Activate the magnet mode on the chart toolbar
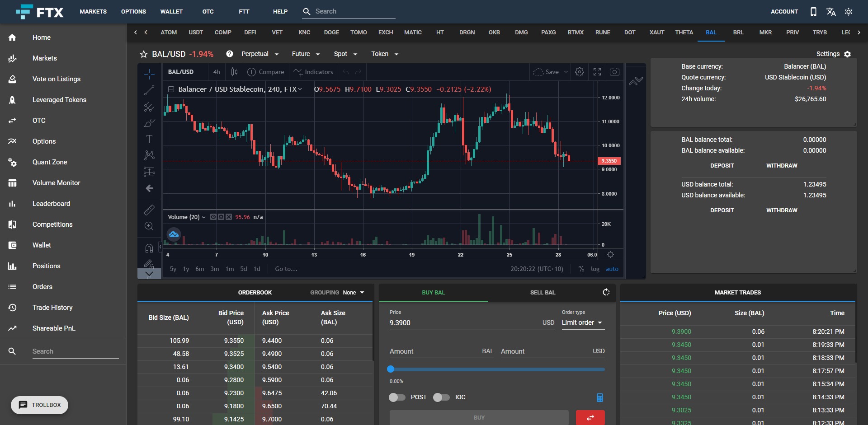This screenshot has height=425, width=868. pos(149,248)
